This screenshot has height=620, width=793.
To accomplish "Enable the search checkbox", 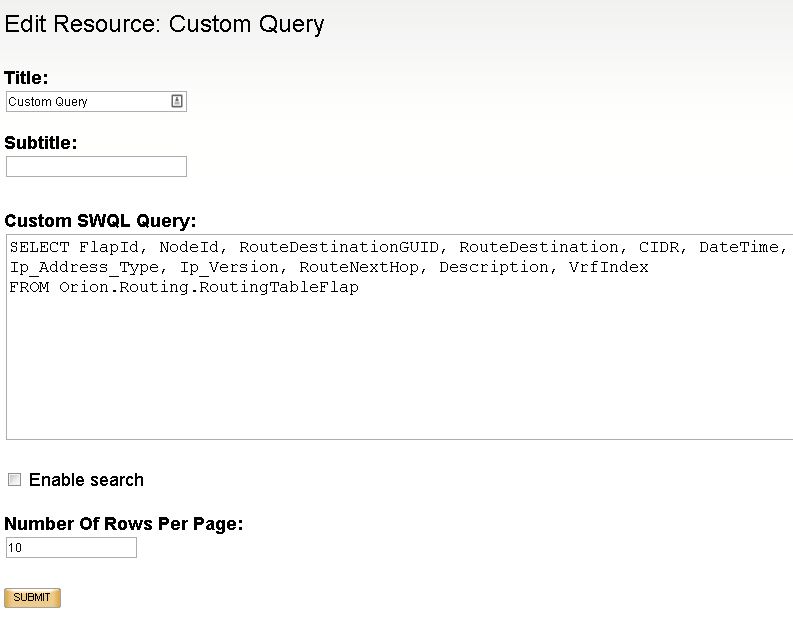I will pyautogui.click(x=15, y=479).
